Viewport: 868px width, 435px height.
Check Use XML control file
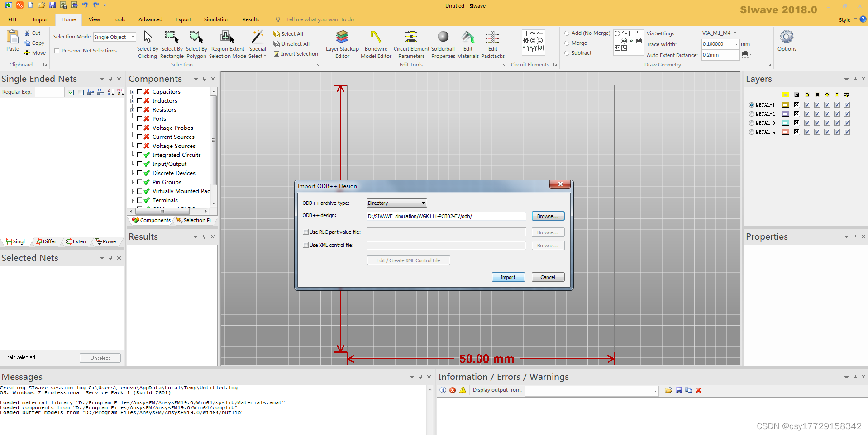coord(306,245)
